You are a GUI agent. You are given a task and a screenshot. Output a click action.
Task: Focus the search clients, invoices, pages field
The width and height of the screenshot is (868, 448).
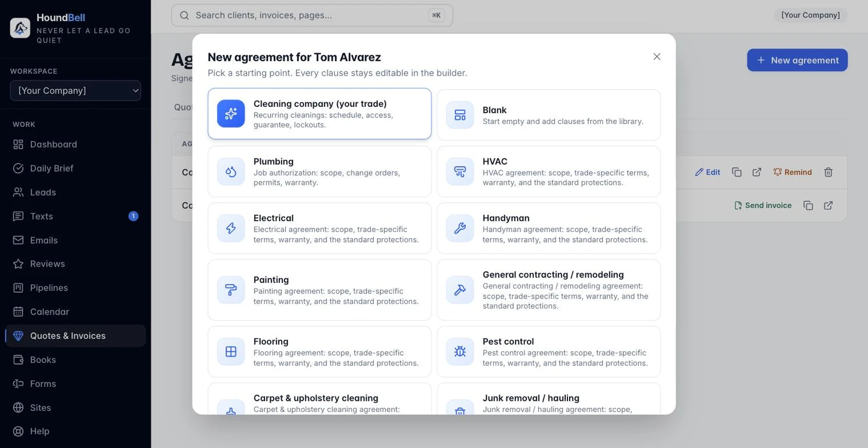click(x=312, y=16)
